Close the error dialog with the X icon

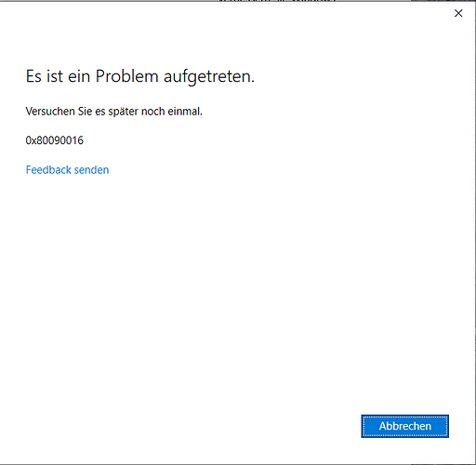(458, 13)
